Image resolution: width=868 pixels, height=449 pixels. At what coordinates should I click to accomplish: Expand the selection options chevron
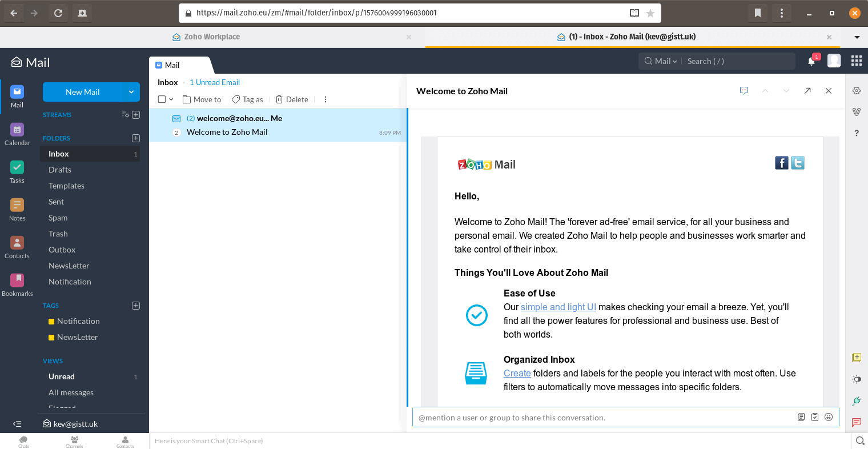click(x=170, y=99)
